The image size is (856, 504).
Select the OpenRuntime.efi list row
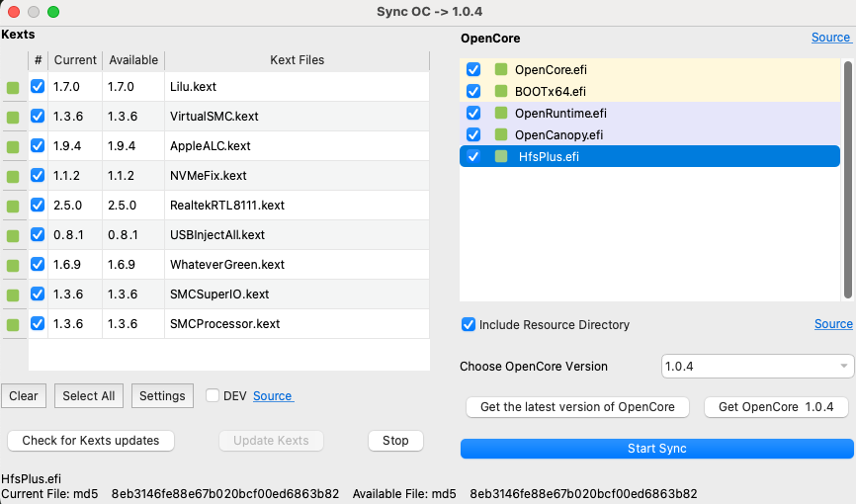click(652, 114)
